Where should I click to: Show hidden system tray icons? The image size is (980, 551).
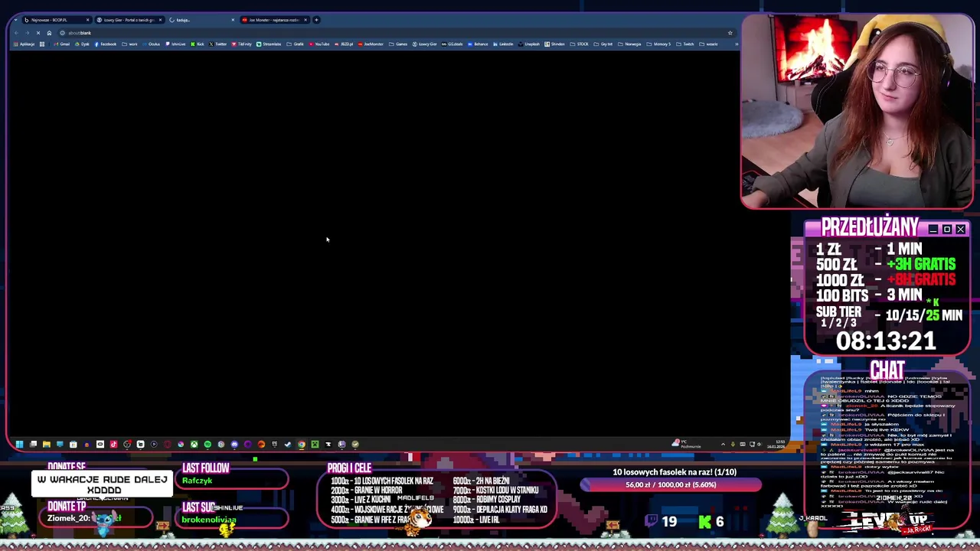(723, 444)
